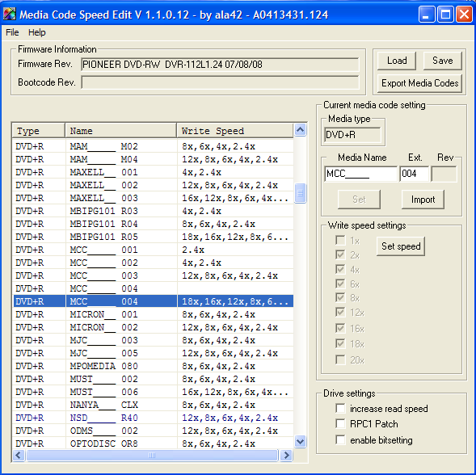This screenshot has width=476, height=475.
Task: Click the Firmware Rev. text field
Action: [220, 65]
